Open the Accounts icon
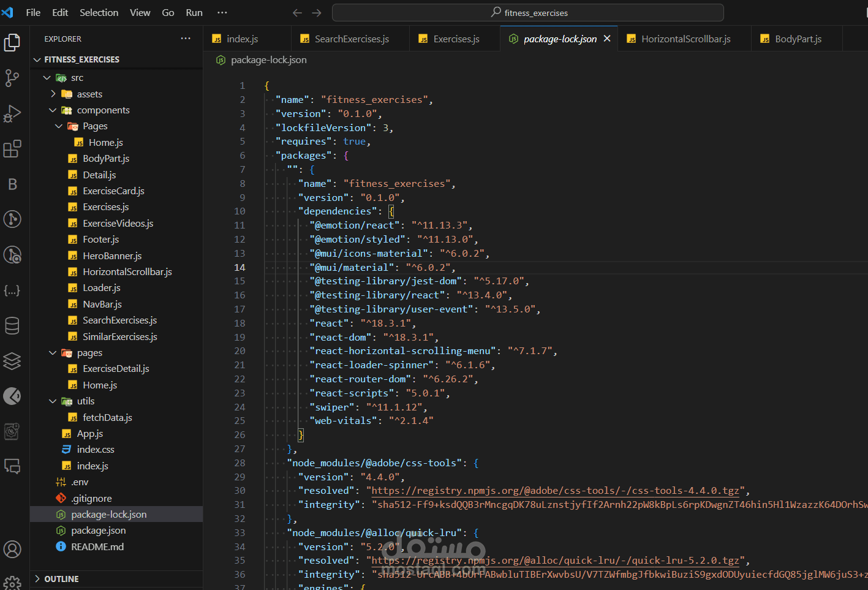Screen dimensions: 868x590 click(x=12, y=550)
